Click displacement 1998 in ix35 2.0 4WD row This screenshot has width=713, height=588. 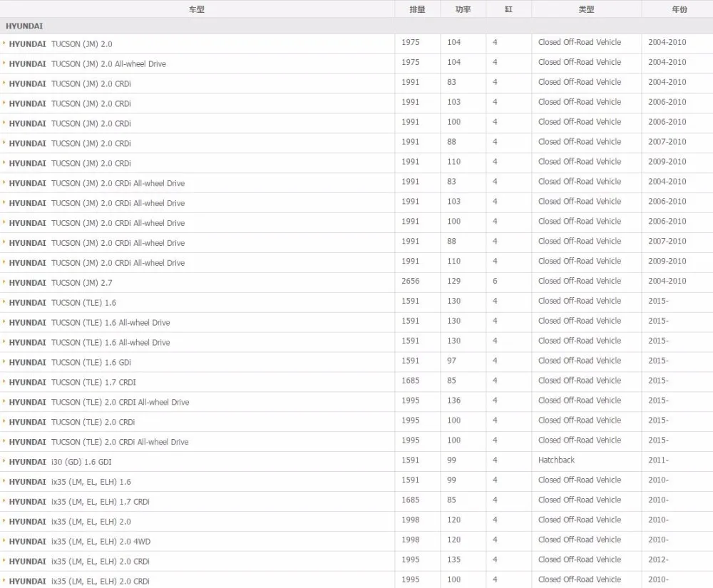[x=410, y=540]
